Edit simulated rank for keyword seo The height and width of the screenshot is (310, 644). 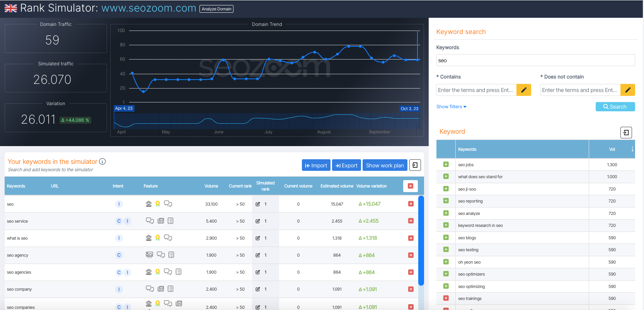[x=258, y=204]
